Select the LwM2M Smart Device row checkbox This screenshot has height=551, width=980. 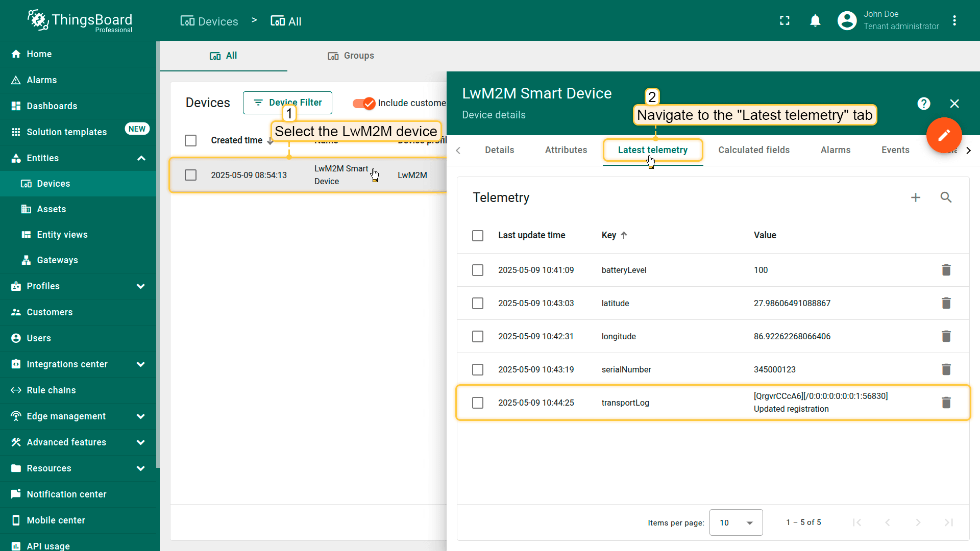point(190,175)
